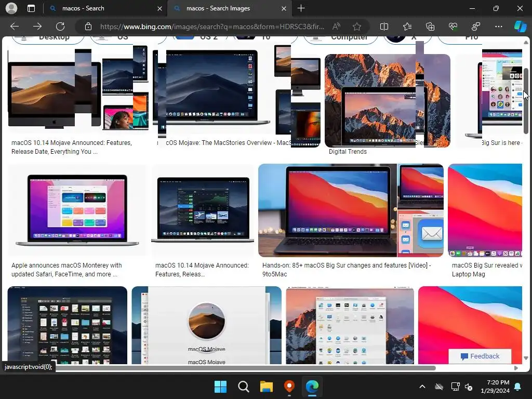The height and width of the screenshot is (399, 532).
Task: Click the horizontal scrollbar thumb
Action: tap(245, 368)
